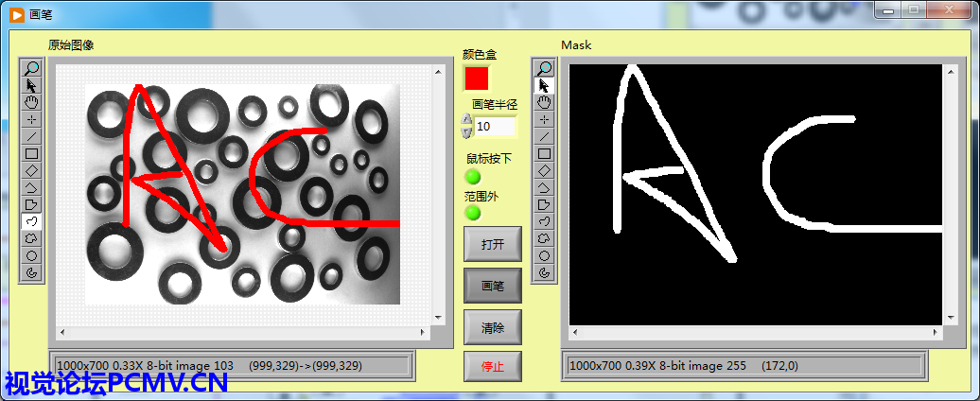Click the 范围外 green indicator light
This screenshot has width=980, height=401.
click(x=473, y=213)
